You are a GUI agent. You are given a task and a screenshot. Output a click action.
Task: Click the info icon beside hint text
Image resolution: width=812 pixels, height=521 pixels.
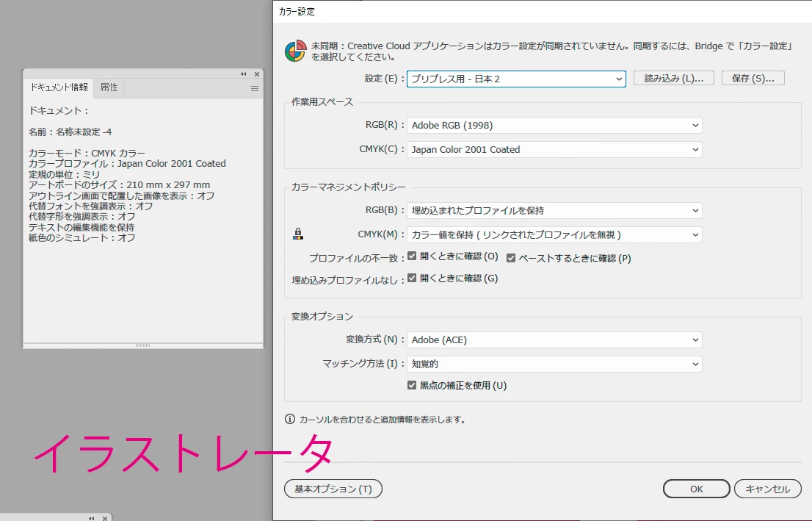click(290, 419)
